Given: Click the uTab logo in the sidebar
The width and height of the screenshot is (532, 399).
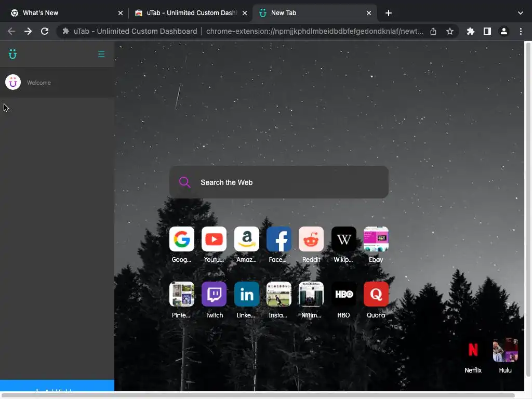Looking at the screenshot, I should (12, 54).
